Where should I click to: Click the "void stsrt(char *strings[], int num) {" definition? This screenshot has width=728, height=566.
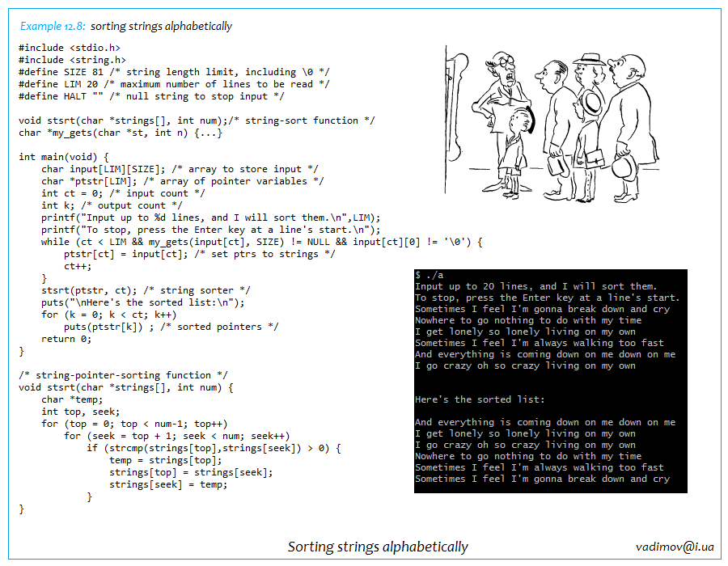pos(126,387)
